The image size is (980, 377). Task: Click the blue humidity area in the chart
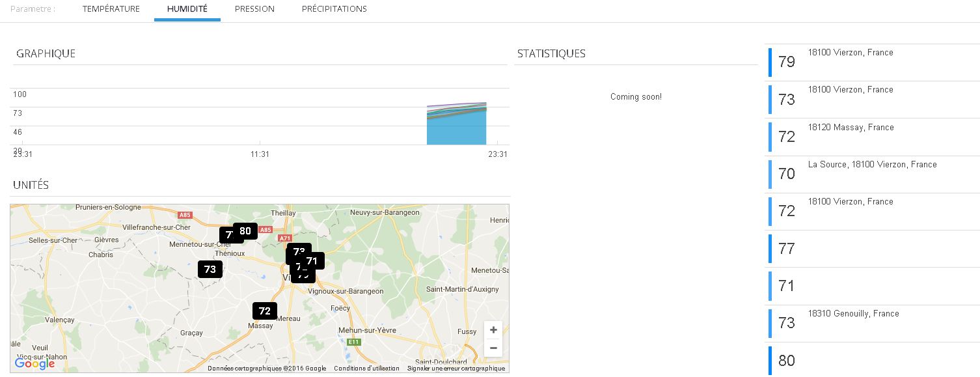coord(456,132)
